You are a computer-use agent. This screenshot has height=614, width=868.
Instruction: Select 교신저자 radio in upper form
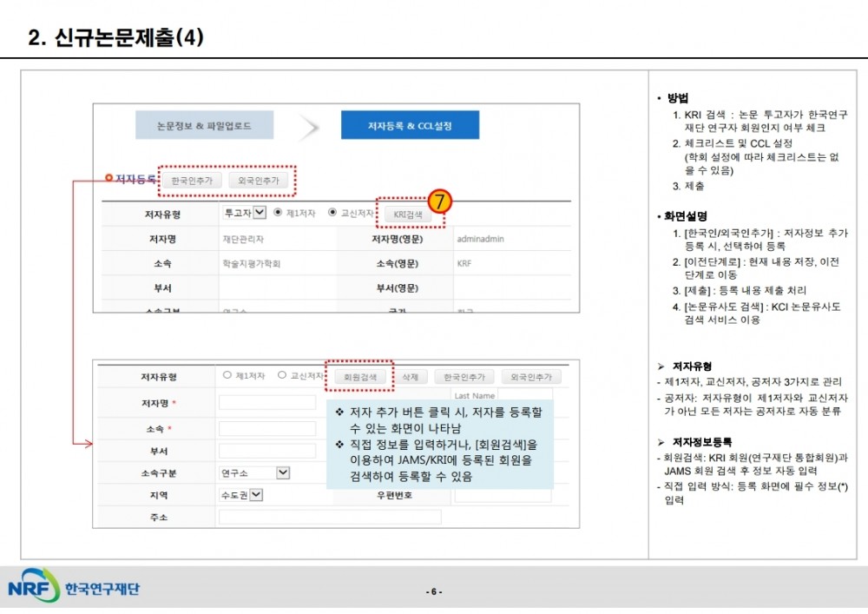coord(332,213)
